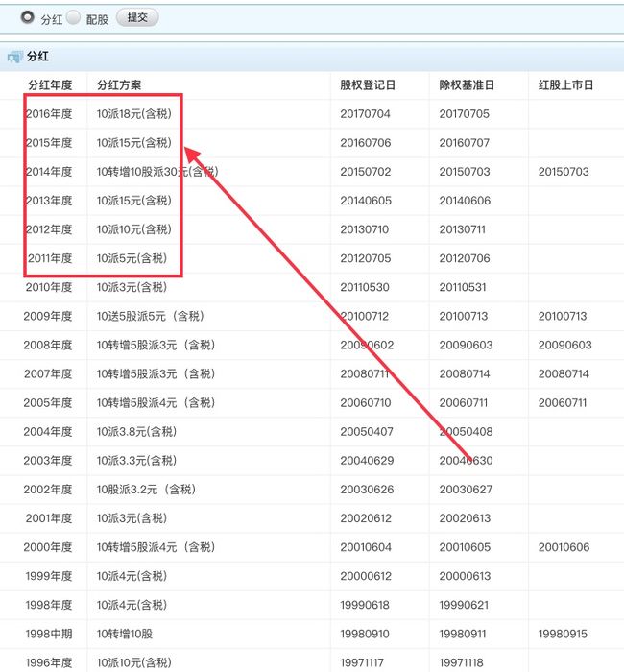This screenshot has height=672, width=624.
Task: Click the 10派18元(含税) plan cell
Action: 134,114
